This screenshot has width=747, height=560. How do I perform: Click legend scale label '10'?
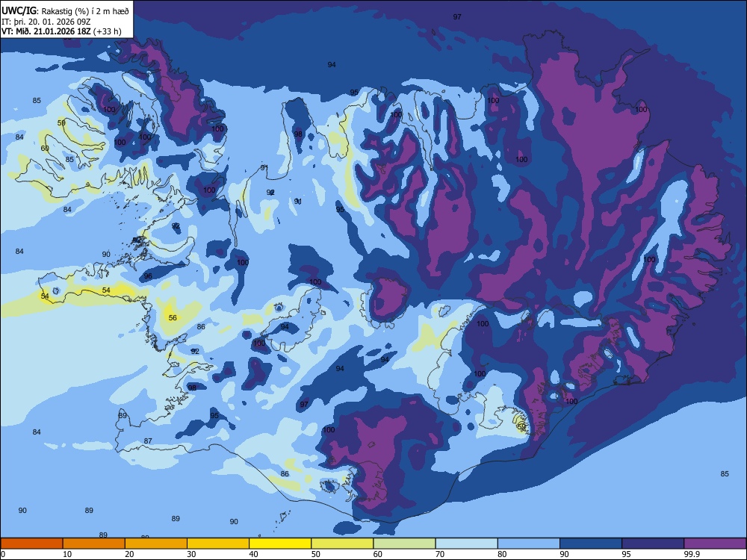point(67,554)
